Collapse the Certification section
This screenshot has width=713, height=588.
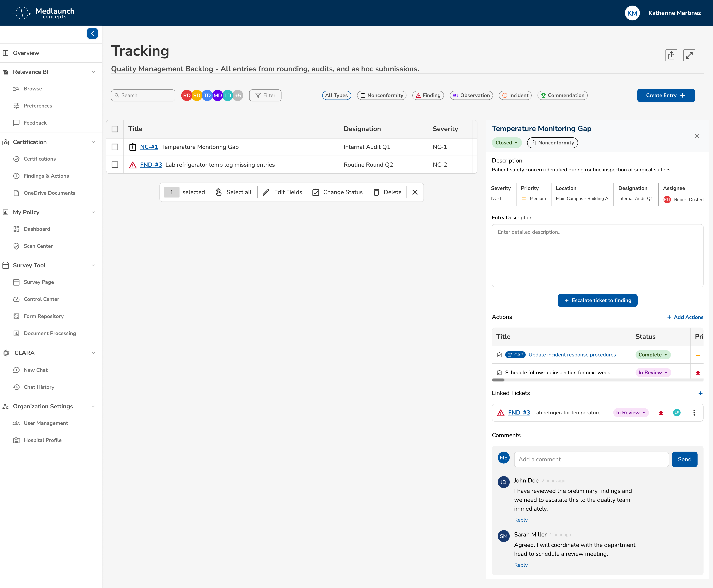[x=93, y=142]
